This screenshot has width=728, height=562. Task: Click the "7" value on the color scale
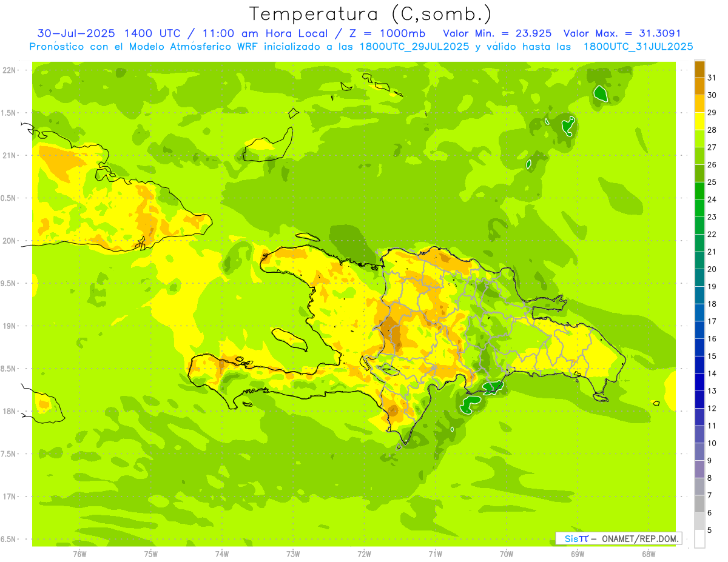[x=710, y=496]
